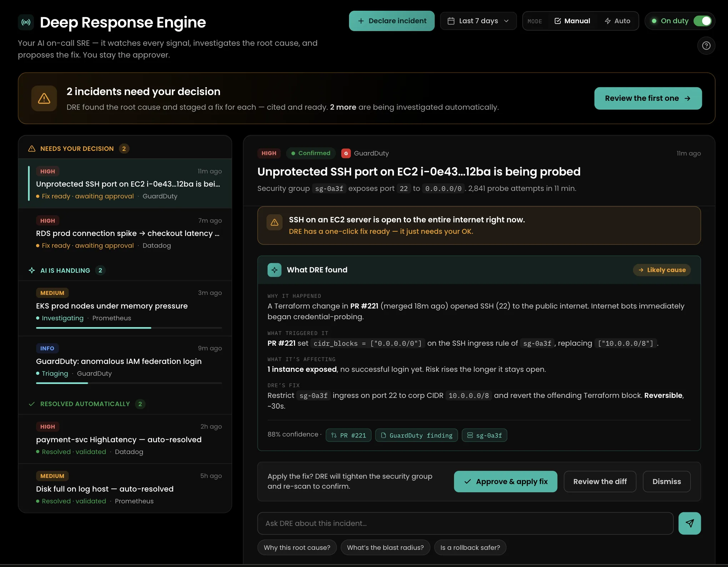Open payment-svc HighLatency auto-resolved incident

pyautogui.click(x=125, y=439)
